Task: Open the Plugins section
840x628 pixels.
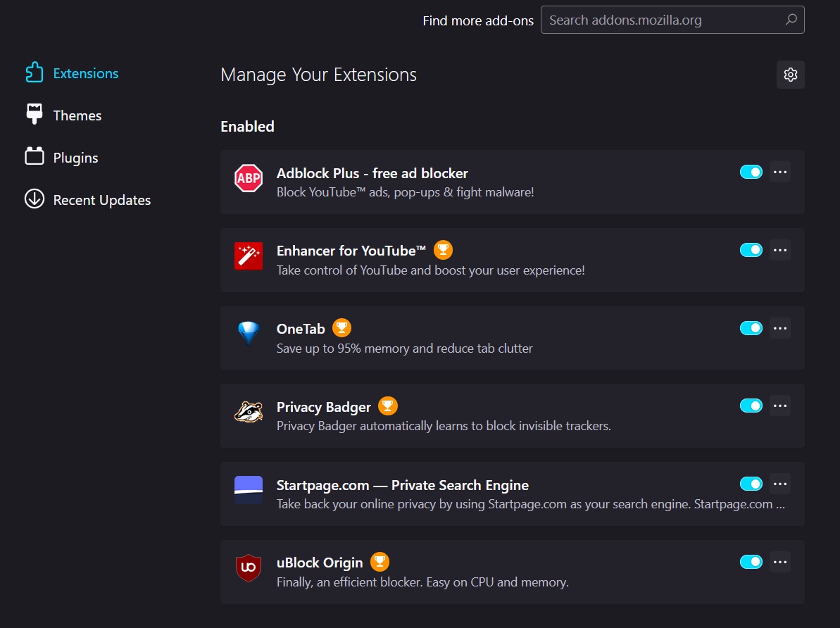Action: pyautogui.click(x=75, y=157)
